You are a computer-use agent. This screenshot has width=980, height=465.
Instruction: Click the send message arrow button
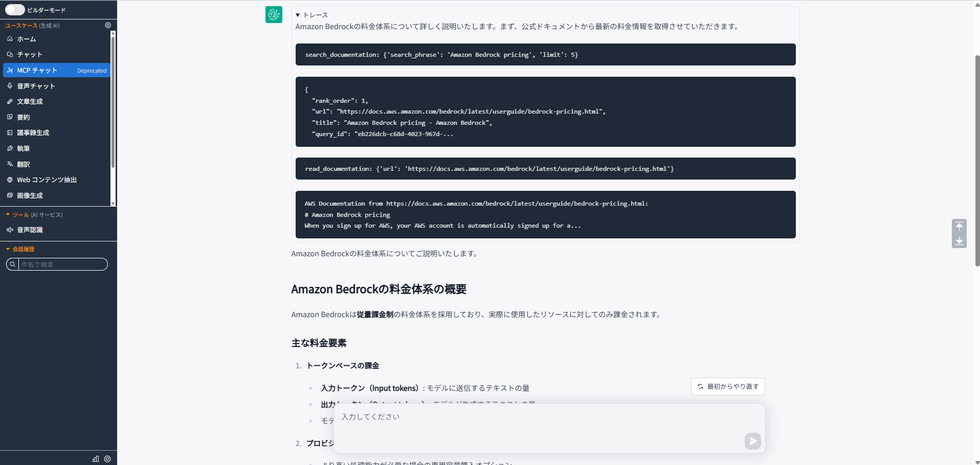[x=752, y=441]
